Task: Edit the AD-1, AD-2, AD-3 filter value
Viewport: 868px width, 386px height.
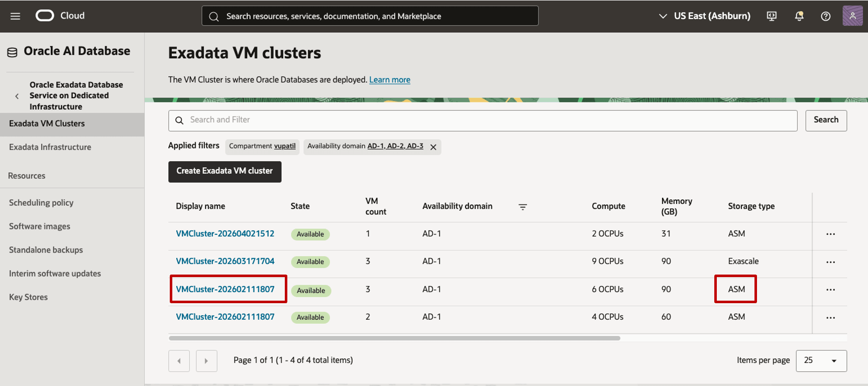Action: tap(395, 146)
